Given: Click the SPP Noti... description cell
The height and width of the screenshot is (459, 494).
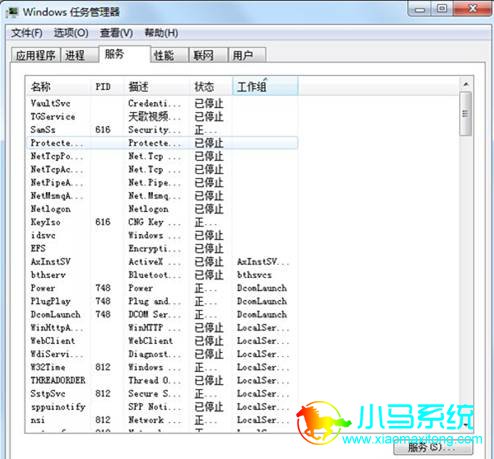Looking at the screenshot, I should (x=155, y=407).
